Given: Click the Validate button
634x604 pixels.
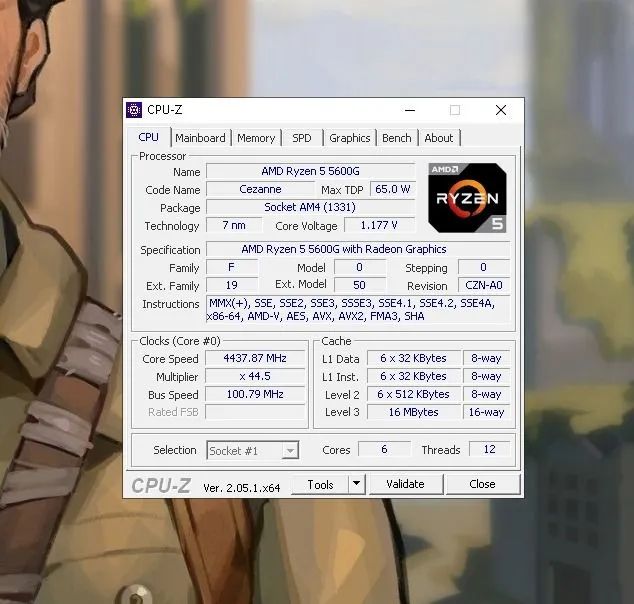Looking at the screenshot, I should tap(406, 484).
